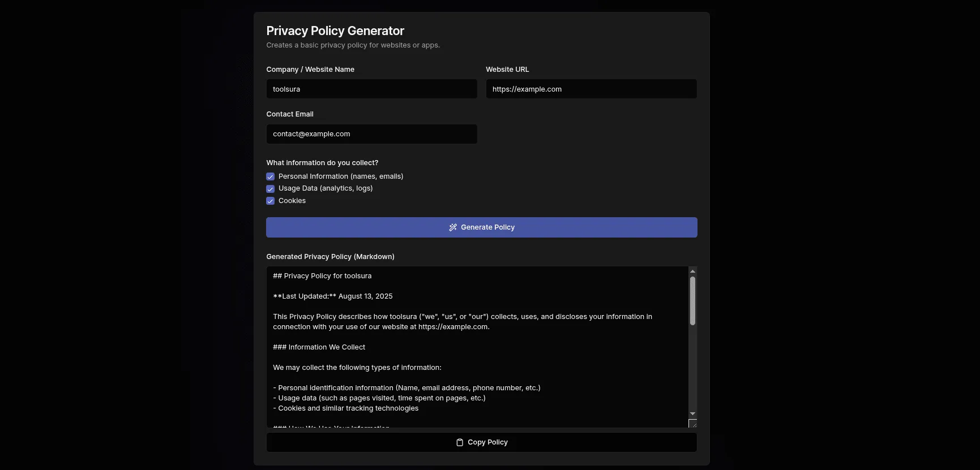This screenshot has width=980, height=470.
Task: Click the '### Information We Collect' line
Action: click(319, 347)
